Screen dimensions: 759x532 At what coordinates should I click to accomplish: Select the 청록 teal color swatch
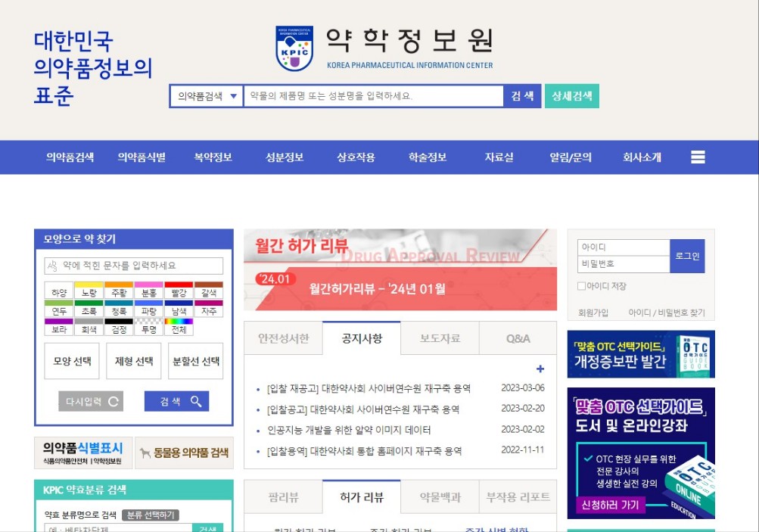[x=119, y=308]
